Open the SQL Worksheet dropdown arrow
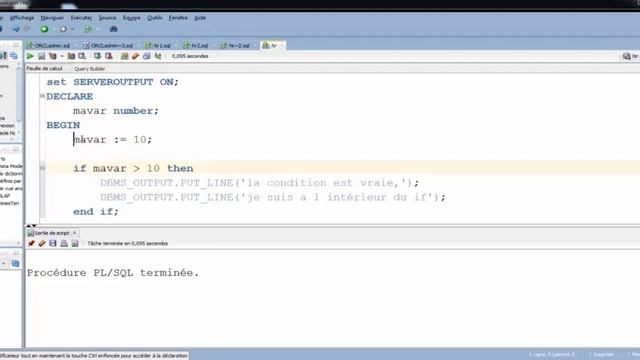 click(x=98, y=29)
